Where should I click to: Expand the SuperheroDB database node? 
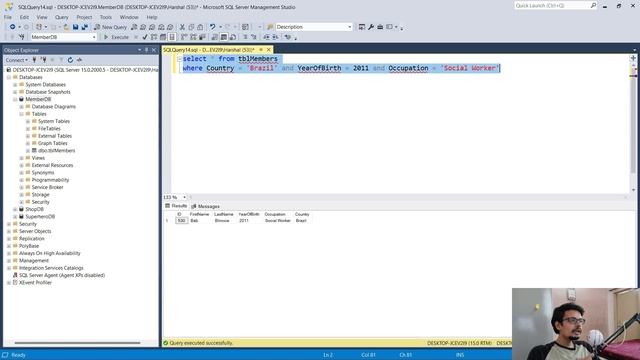point(15,216)
